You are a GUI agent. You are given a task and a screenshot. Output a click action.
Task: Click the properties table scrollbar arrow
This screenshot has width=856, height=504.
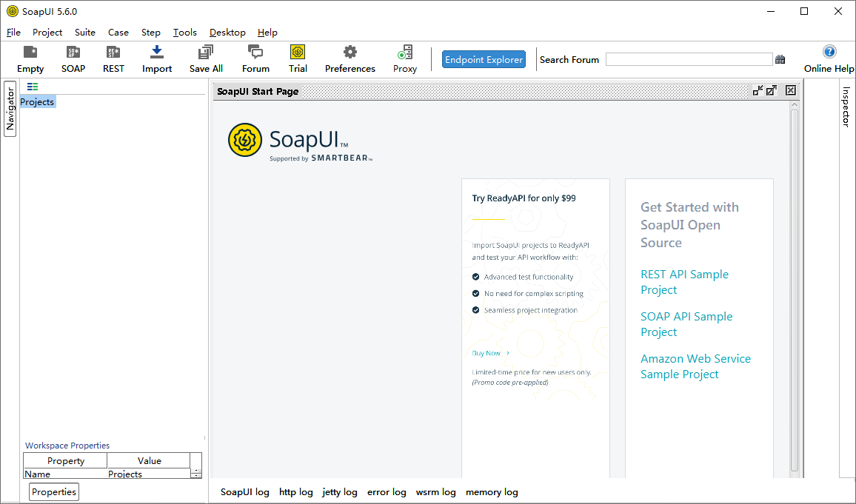coord(196,474)
